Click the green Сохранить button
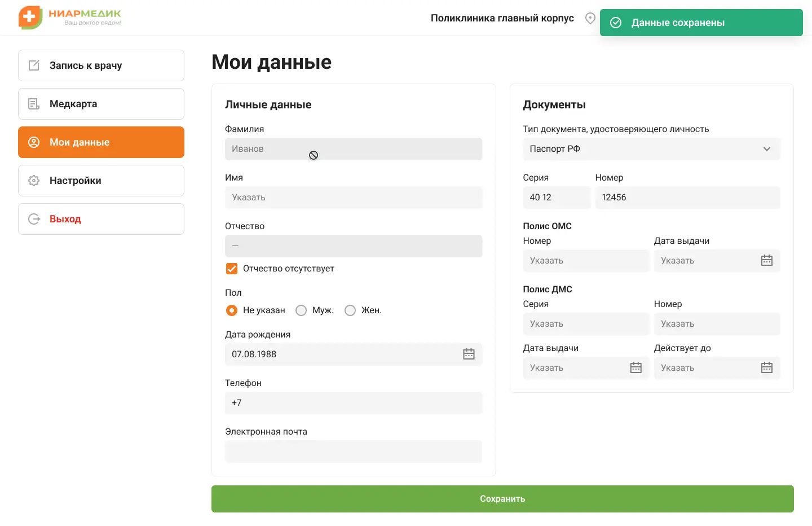Viewport: 812px width, 526px height. coord(502,499)
